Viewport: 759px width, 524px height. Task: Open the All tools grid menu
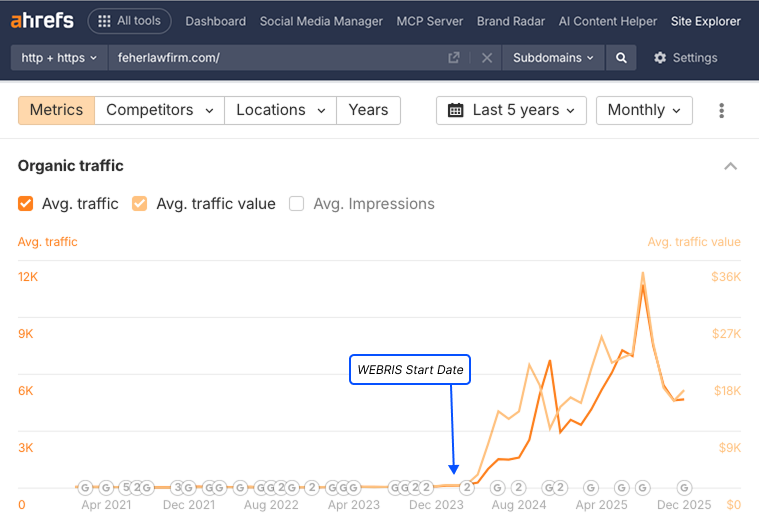pos(129,21)
